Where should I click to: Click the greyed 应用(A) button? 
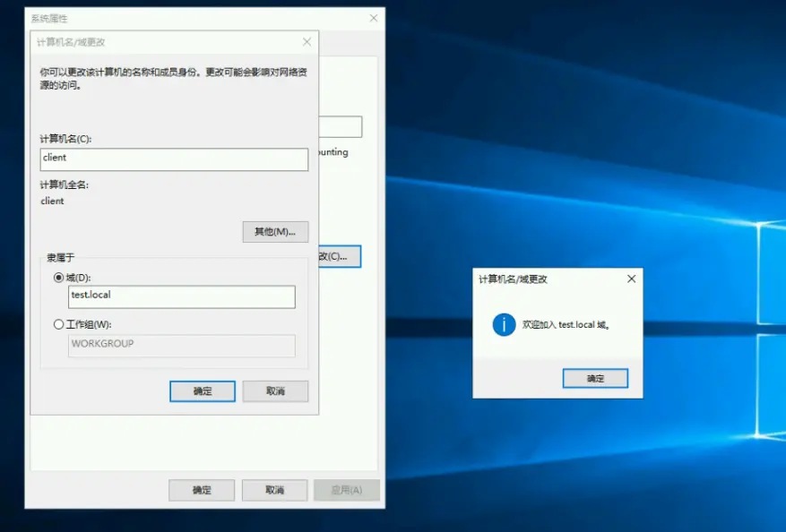click(x=346, y=490)
